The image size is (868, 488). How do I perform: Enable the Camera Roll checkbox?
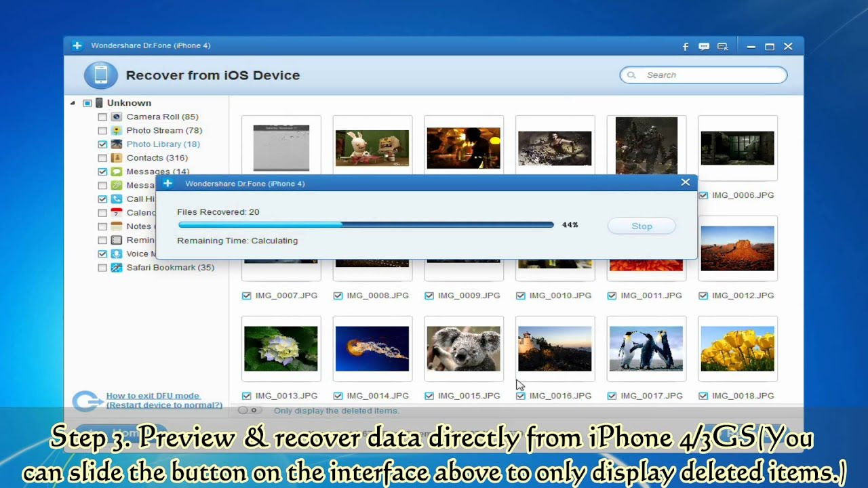point(102,117)
